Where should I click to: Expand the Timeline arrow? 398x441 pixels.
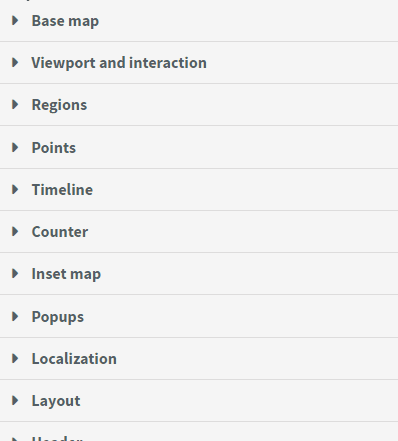point(15,189)
